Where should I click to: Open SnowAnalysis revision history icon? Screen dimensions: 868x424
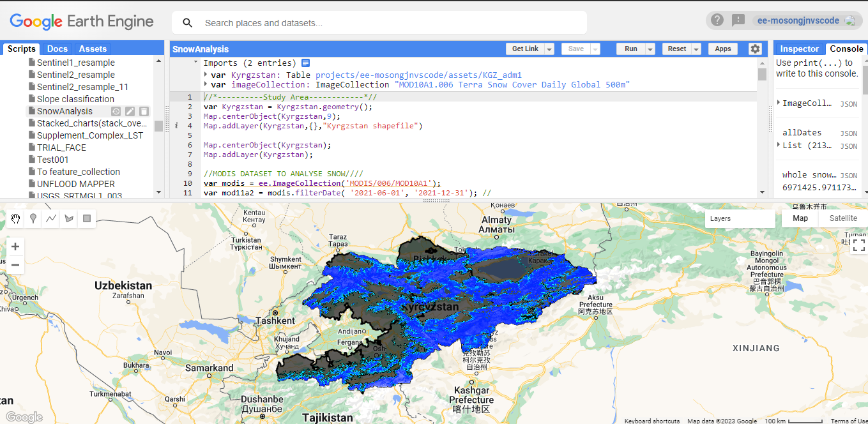116,112
